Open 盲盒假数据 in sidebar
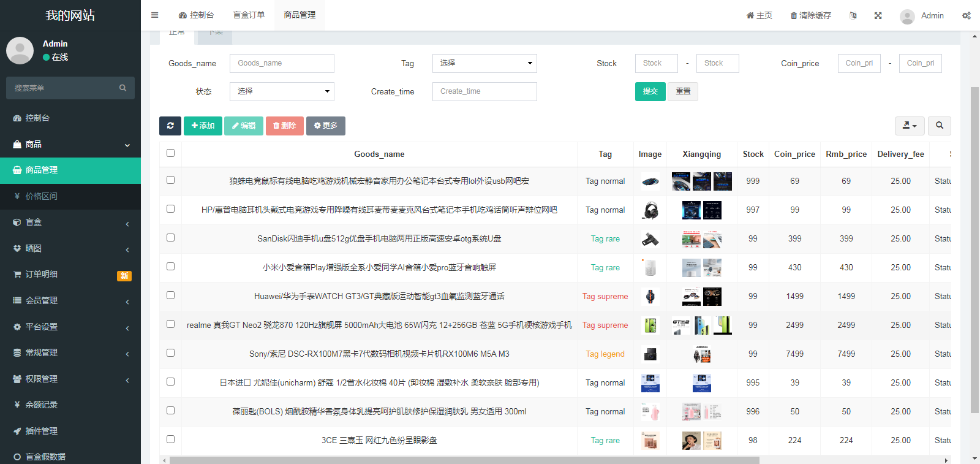Screen dimensions: 980x464 tap(70, 457)
